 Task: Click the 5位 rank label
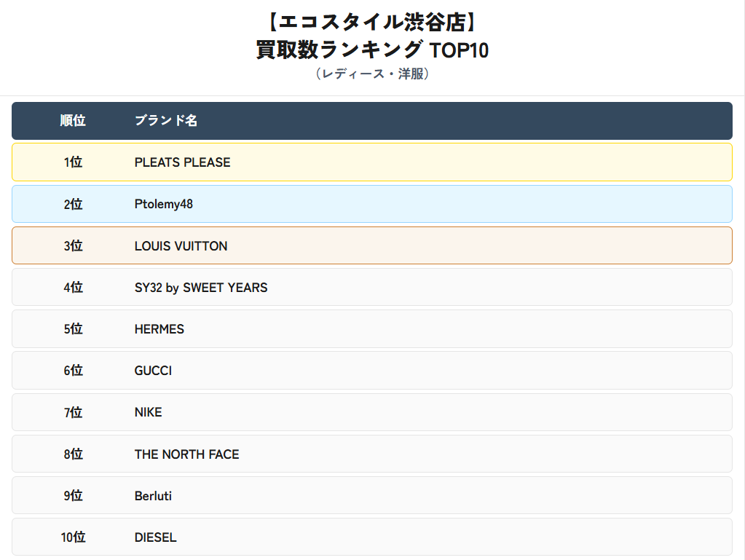(73, 329)
